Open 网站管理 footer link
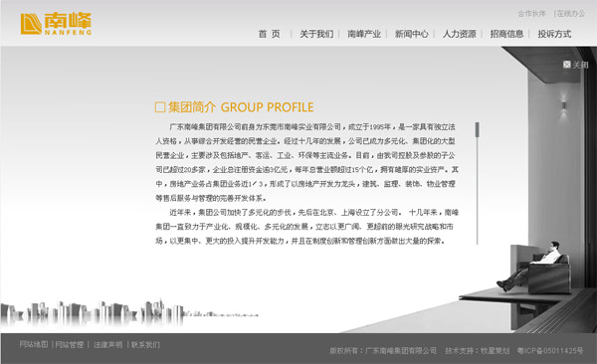The width and height of the screenshot is (597, 364). [x=70, y=344]
